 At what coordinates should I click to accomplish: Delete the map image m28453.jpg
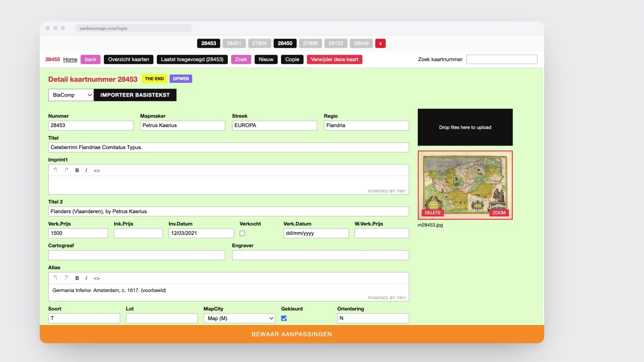coord(433,213)
